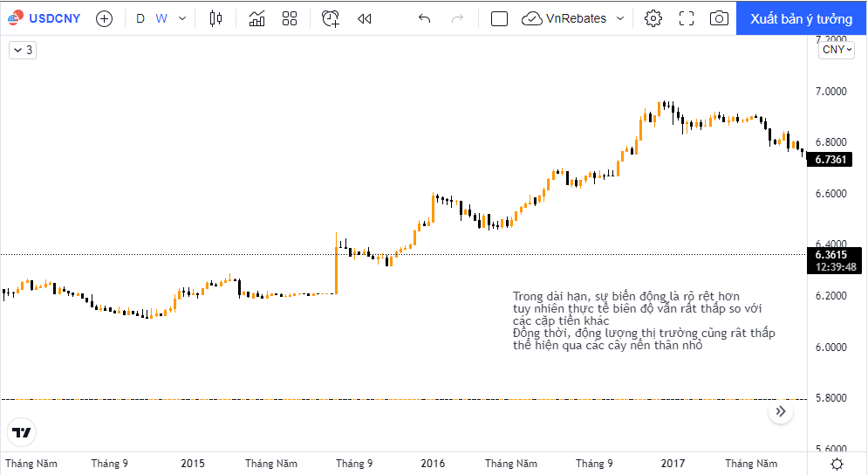Open the time axis settings icon
Image resolution: width=868 pixels, height=475 pixels.
click(x=837, y=464)
